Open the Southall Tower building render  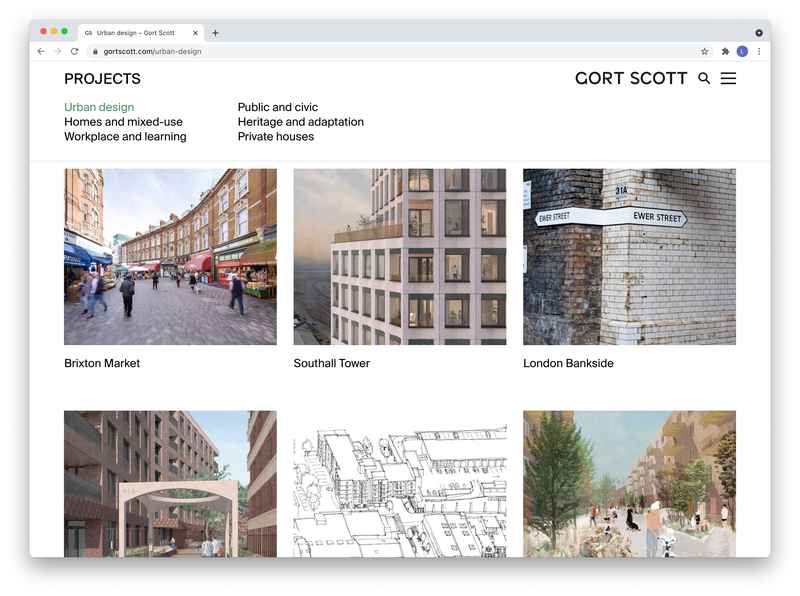(x=400, y=257)
